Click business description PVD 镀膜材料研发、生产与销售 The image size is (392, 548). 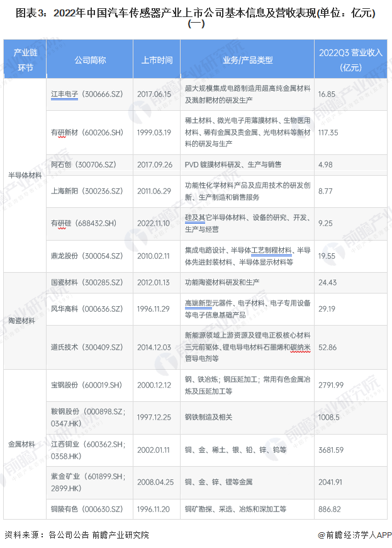click(x=233, y=164)
